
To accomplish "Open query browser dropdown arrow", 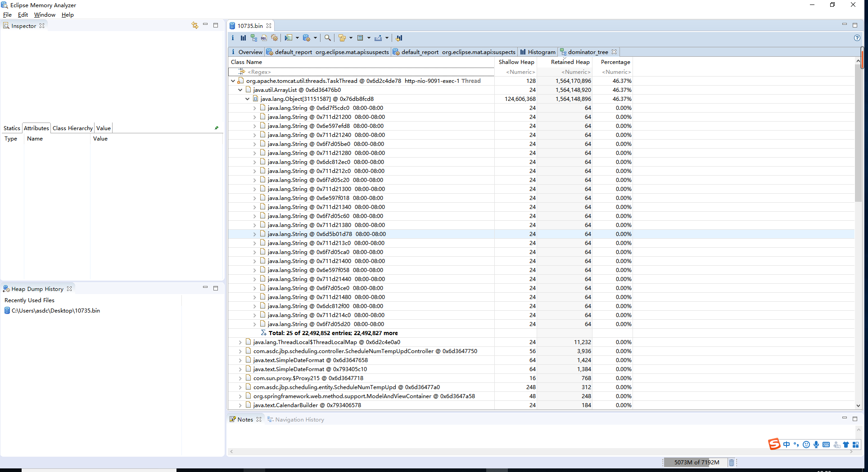I will click(315, 38).
